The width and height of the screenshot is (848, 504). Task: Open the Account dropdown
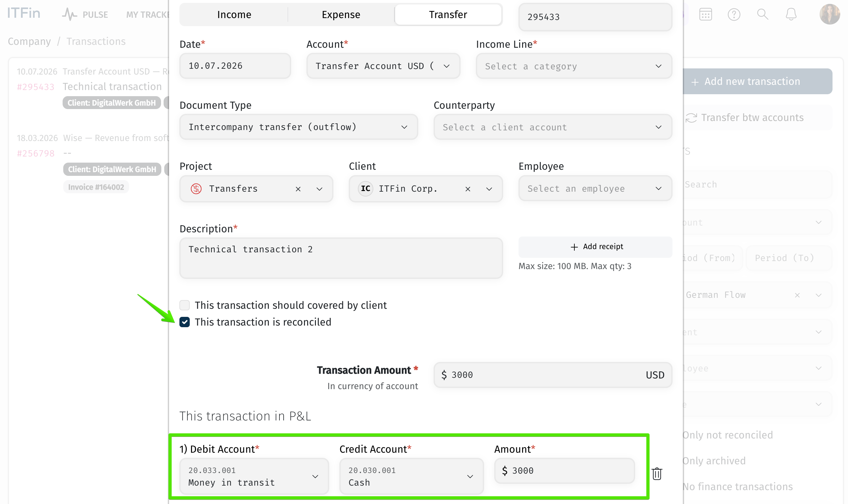(x=383, y=66)
